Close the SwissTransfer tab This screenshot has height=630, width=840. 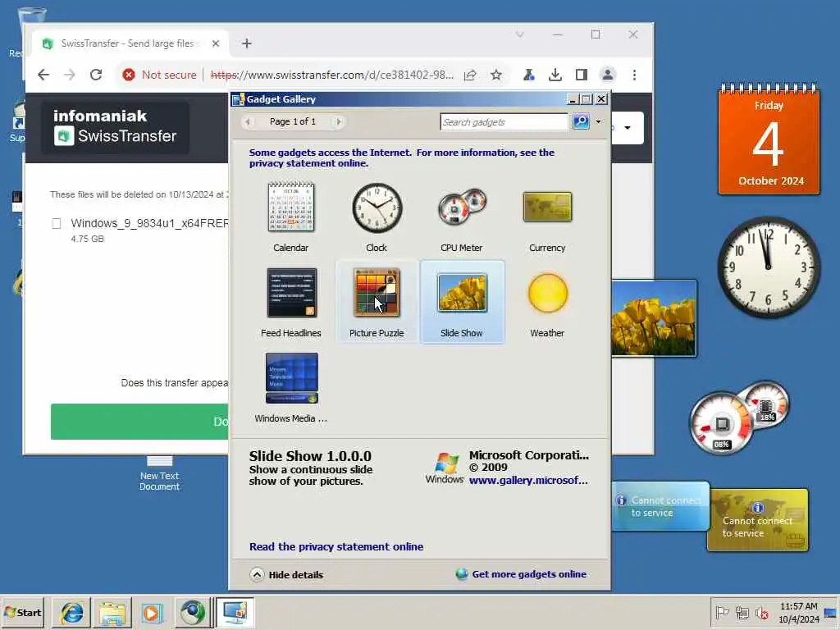pos(216,43)
